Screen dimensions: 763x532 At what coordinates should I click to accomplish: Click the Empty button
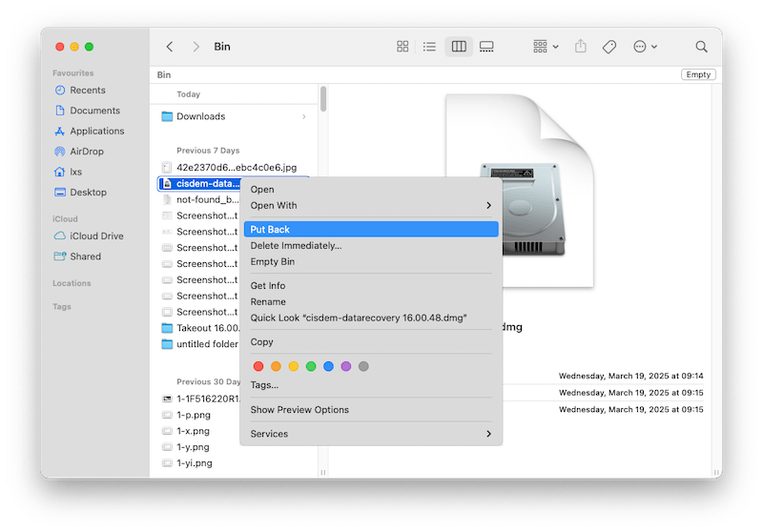(x=697, y=74)
